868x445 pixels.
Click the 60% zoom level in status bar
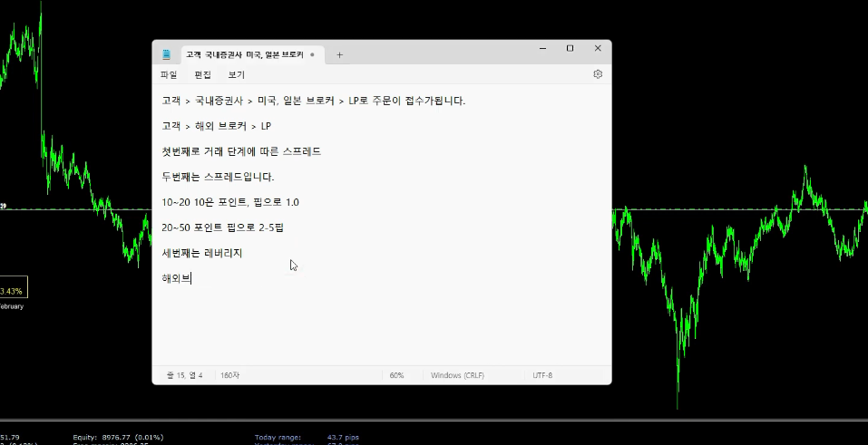pyautogui.click(x=396, y=375)
